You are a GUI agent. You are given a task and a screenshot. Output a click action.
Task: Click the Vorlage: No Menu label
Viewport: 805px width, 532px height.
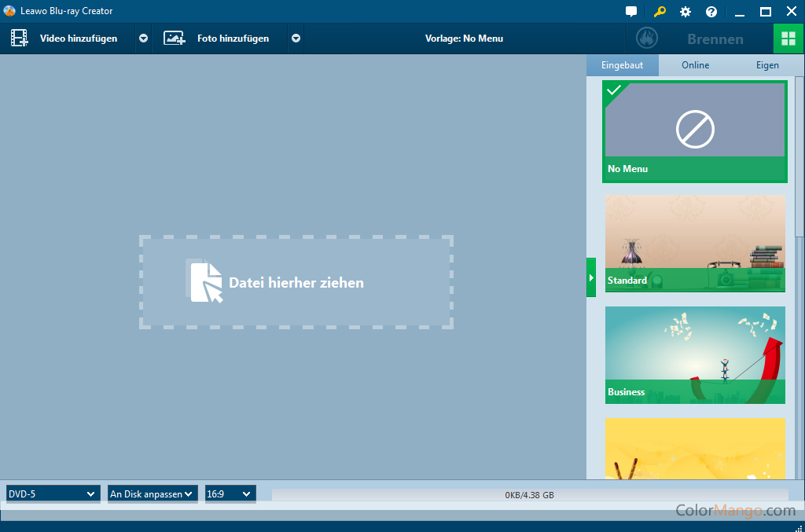(464, 39)
